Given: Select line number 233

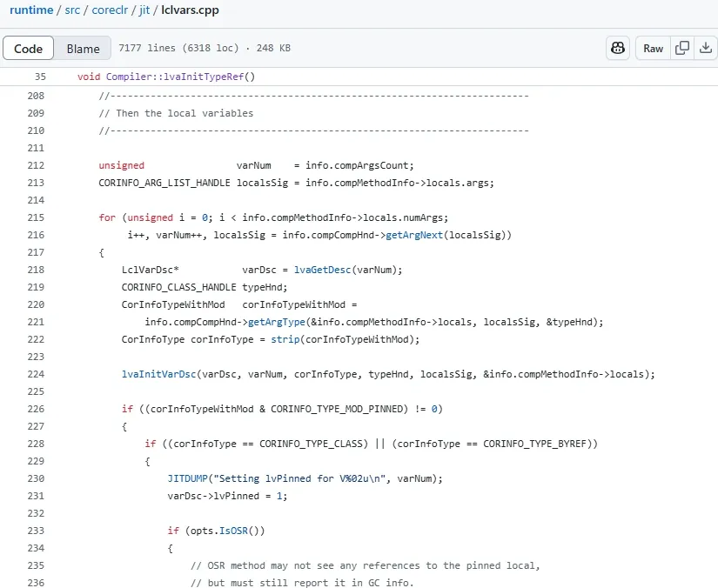Looking at the screenshot, I should coord(36,531).
